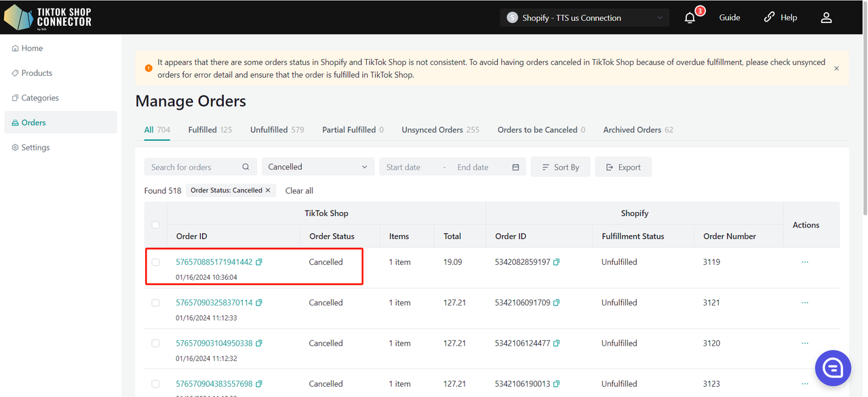Switch to the Archived Orders tab
This screenshot has height=397, width=868.
pos(638,130)
